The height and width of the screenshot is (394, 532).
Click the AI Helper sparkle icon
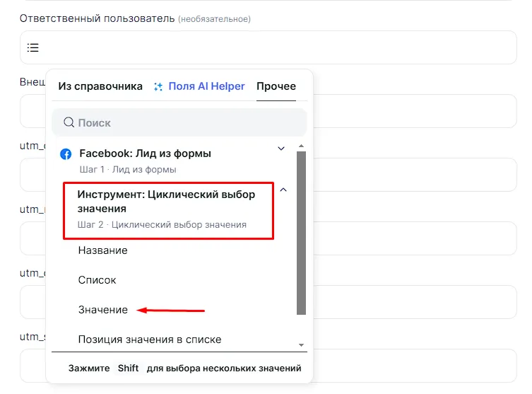point(158,87)
